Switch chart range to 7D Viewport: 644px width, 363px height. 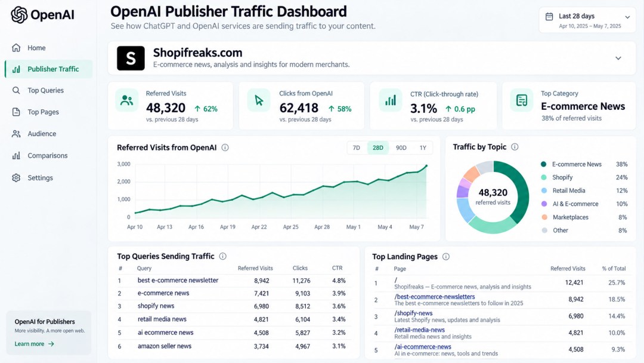click(x=357, y=147)
